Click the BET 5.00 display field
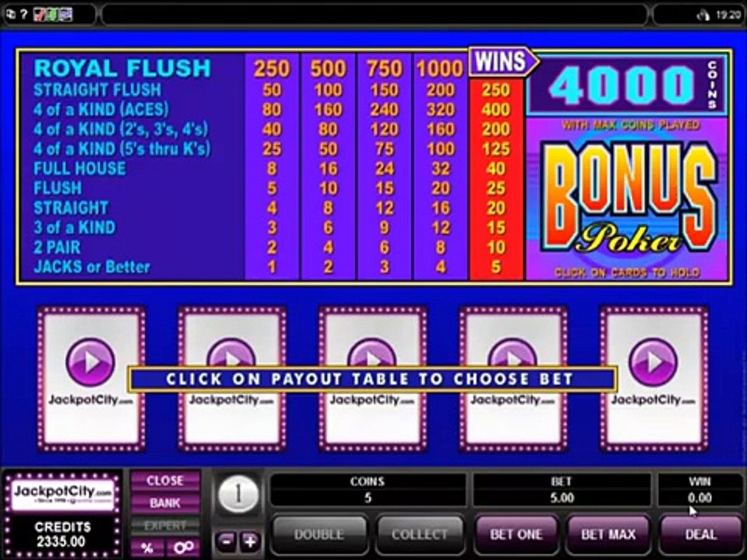This screenshot has height=560, width=747. click(x=562, y=490)
